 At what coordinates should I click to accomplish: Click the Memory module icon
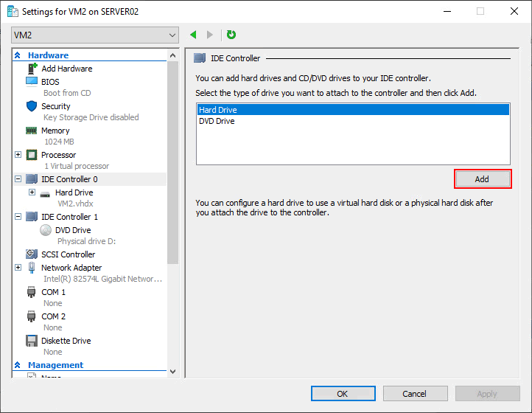(32, 131)
